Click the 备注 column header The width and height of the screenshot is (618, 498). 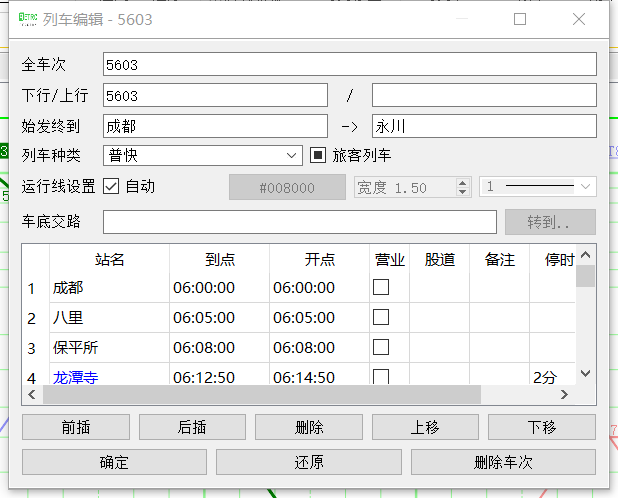pos(499,259)
